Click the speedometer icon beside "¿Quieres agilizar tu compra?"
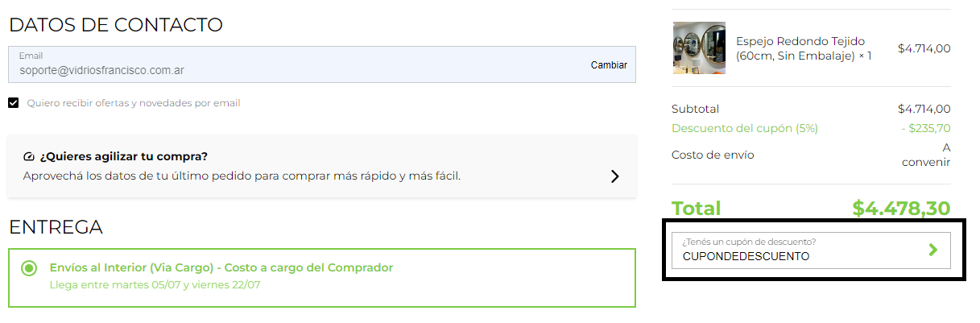 pos(30,156)
